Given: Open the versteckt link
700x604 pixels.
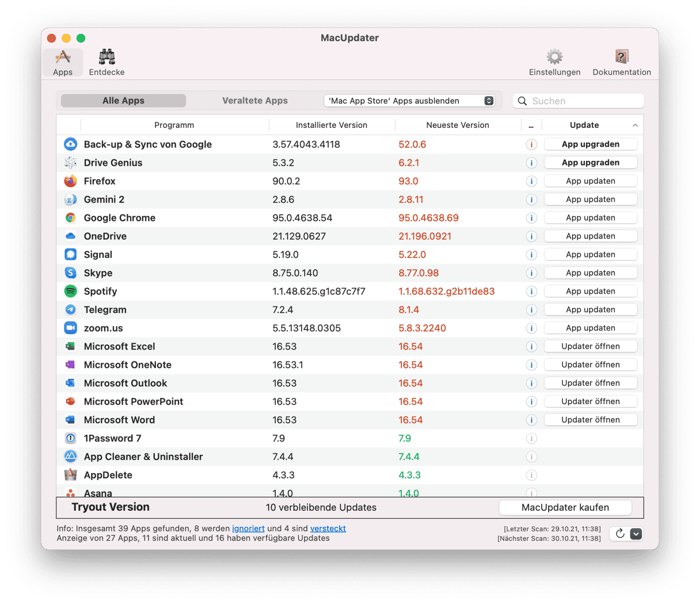Looking at the screenshot, I should (x=328, y=529).
